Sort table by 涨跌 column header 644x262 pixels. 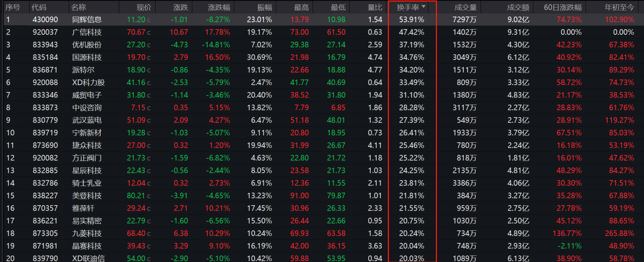[181, 7]
